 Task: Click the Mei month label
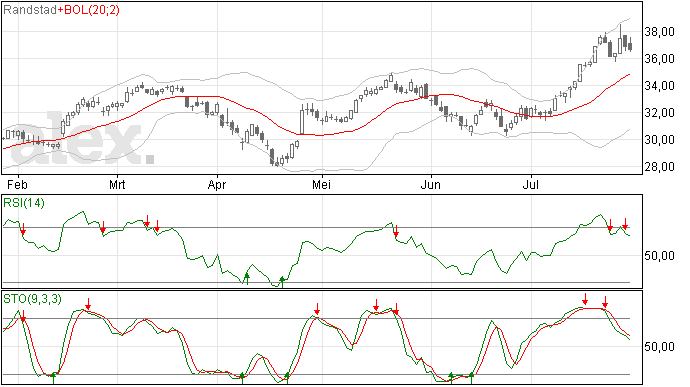321,184
